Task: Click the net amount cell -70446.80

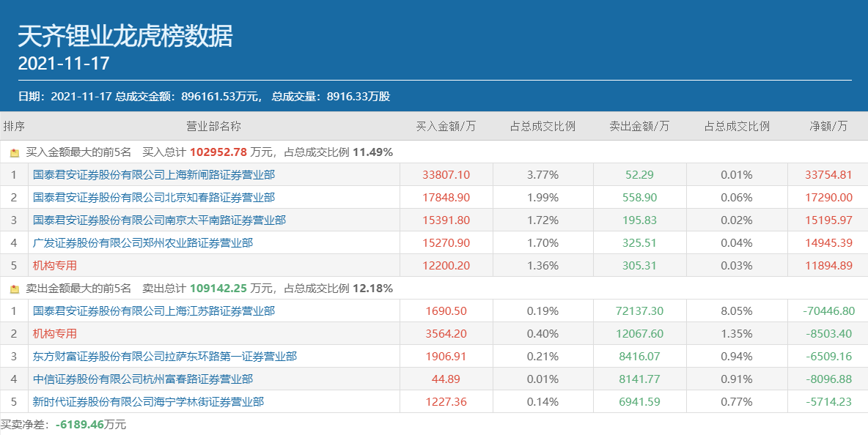Action: click(828, 311)
